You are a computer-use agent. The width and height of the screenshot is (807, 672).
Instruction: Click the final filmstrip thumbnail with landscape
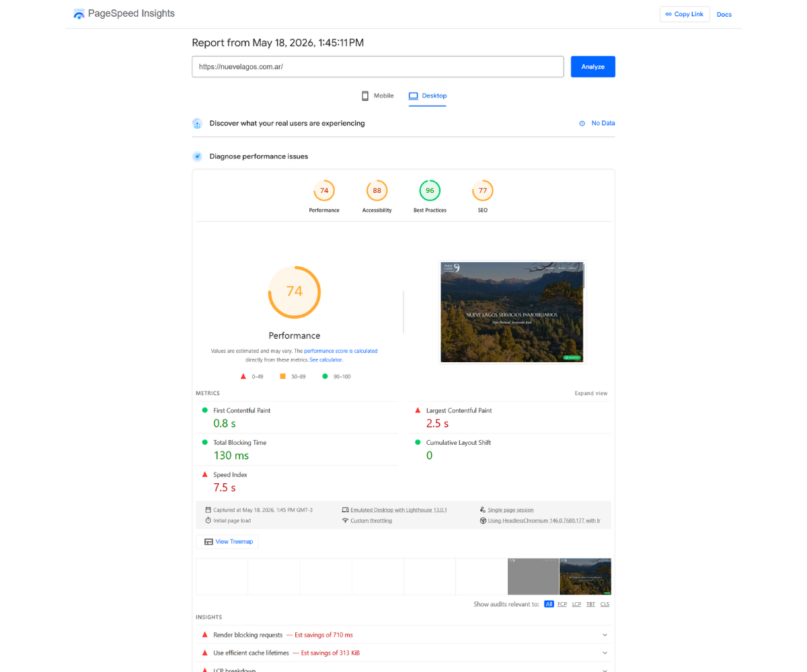(x=585, y=577)
